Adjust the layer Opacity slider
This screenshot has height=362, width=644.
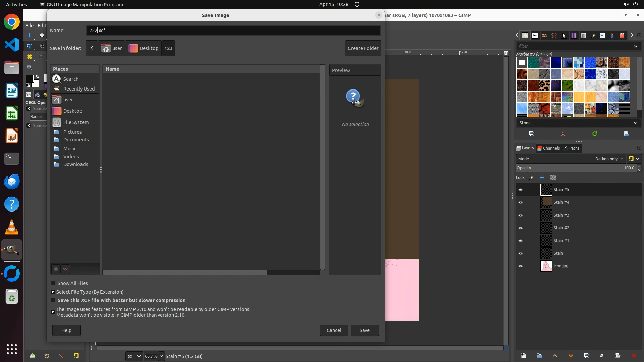tap(570, 168)
